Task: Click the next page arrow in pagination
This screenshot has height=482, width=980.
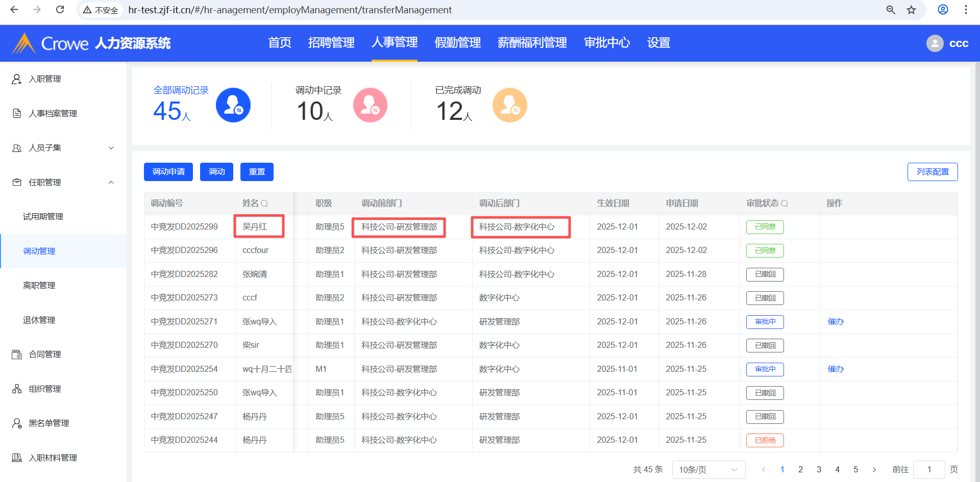Action: pyautogui.click(x=874, y=470)
